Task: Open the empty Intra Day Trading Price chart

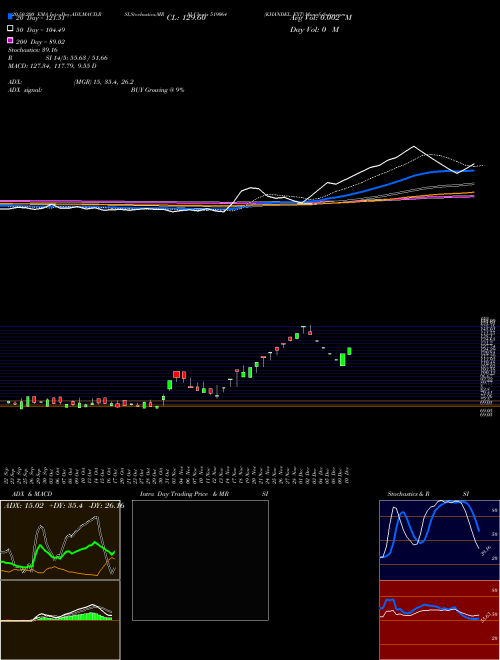Action: [200, 560]
